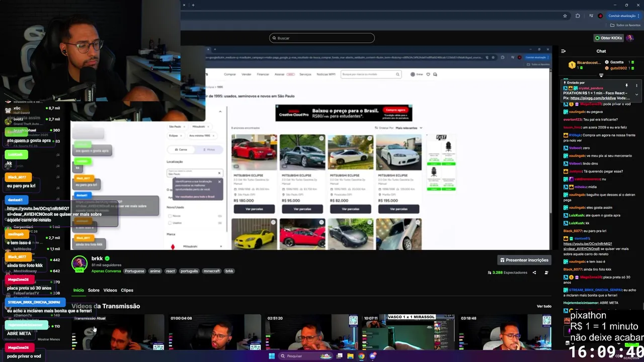Switch to the Vídeos tab
Viewport: 644px width, 362px height.
(110, 290)
